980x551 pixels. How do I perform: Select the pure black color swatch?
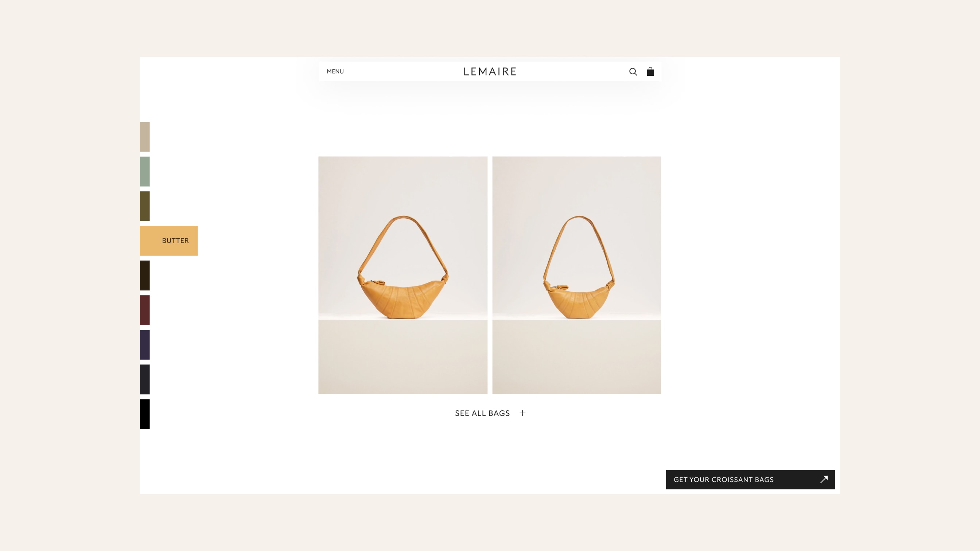pos(145,414)
